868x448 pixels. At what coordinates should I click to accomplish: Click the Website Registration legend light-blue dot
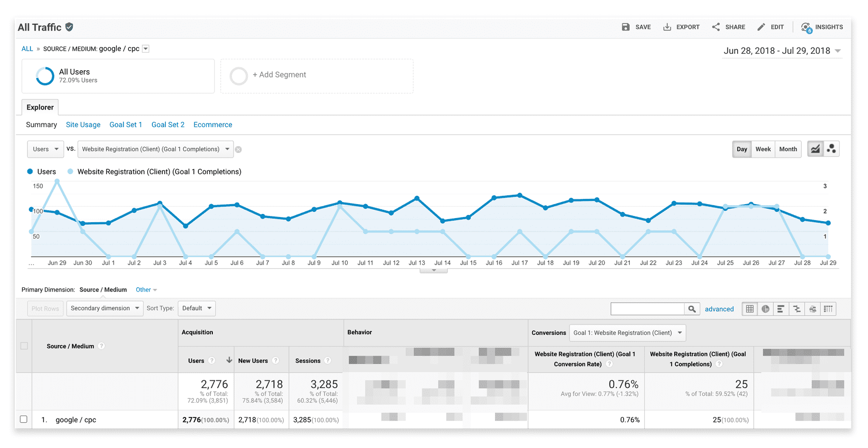pyautogui.click(x=70, y=172)
